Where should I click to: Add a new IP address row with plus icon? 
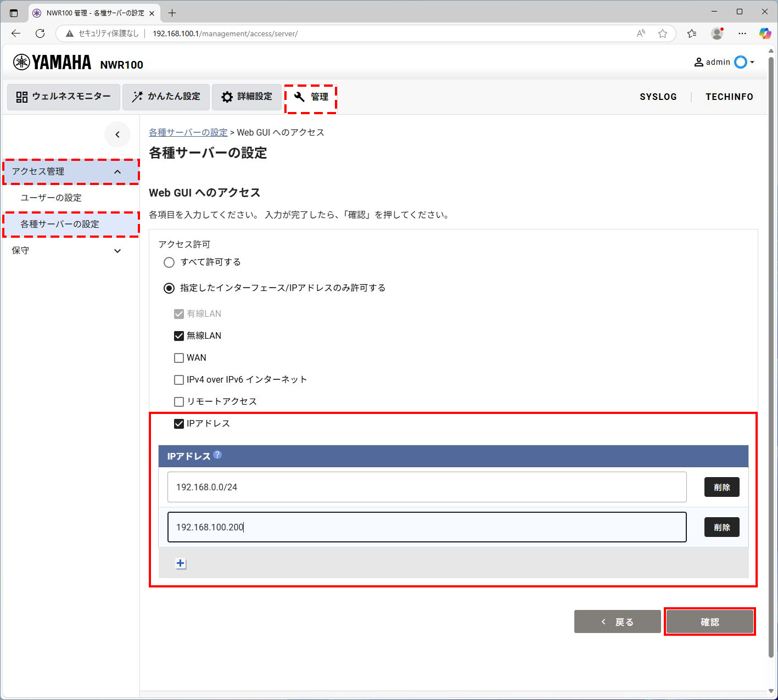pos(181,563)
